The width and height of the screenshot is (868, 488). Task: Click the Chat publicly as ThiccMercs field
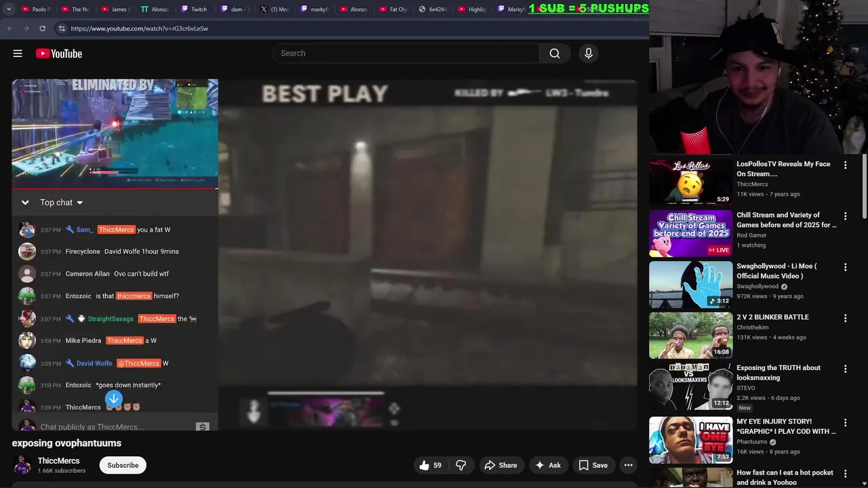tap(115, 427)
